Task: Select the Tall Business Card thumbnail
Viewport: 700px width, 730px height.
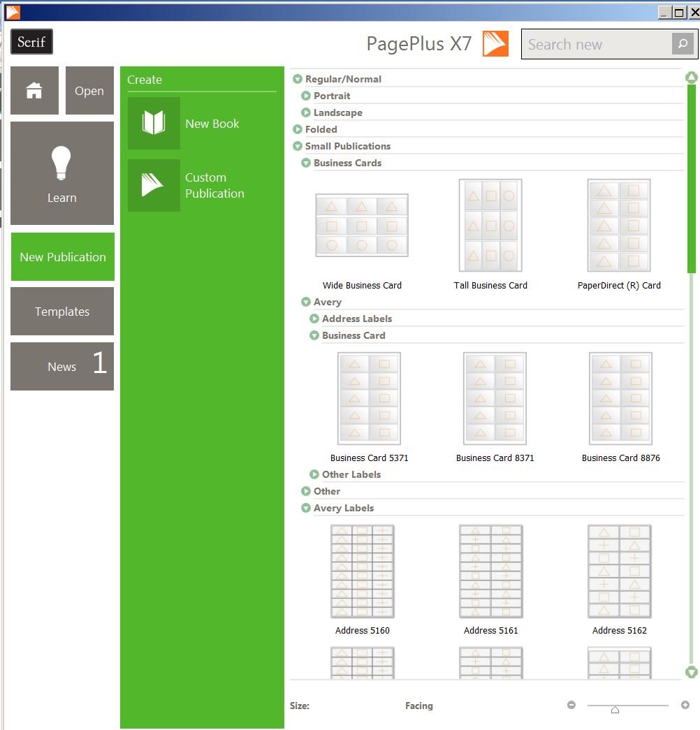Action: [x=490, y=226]
